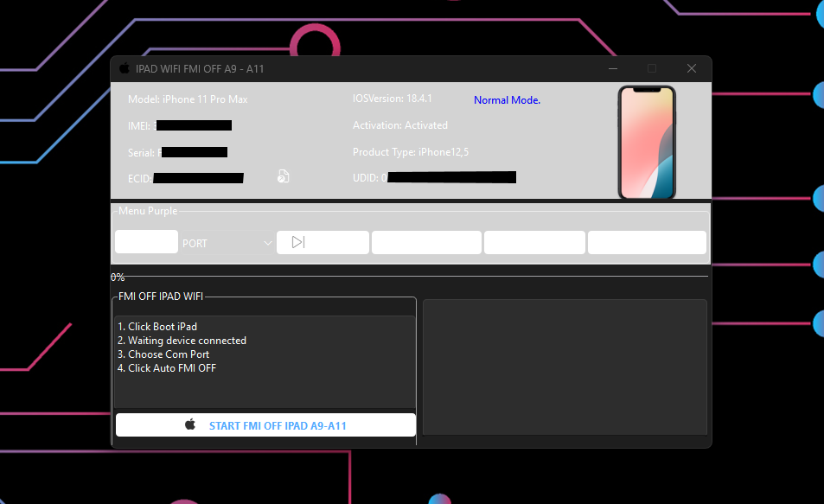Screen dimensions: 824x504
Task: Click the iPhone preview image
Action: pyautogui.click(x=647, y=143)
